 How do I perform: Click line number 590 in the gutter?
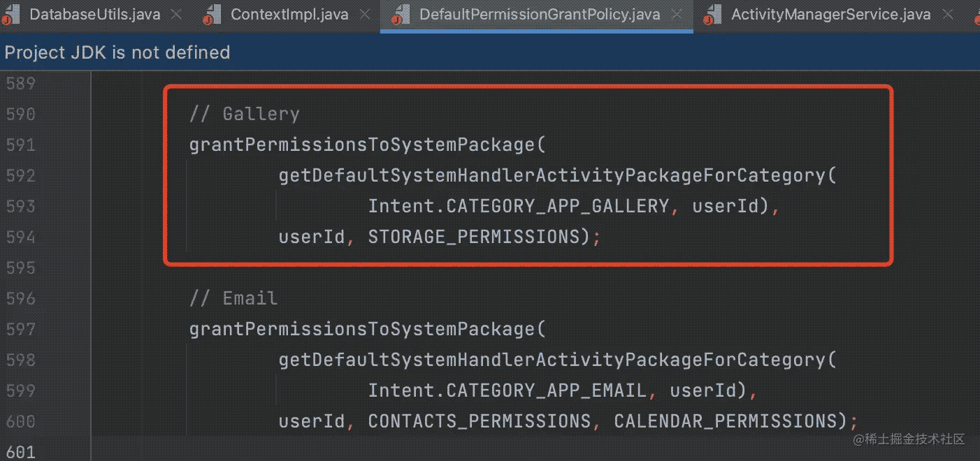(20, 114)
